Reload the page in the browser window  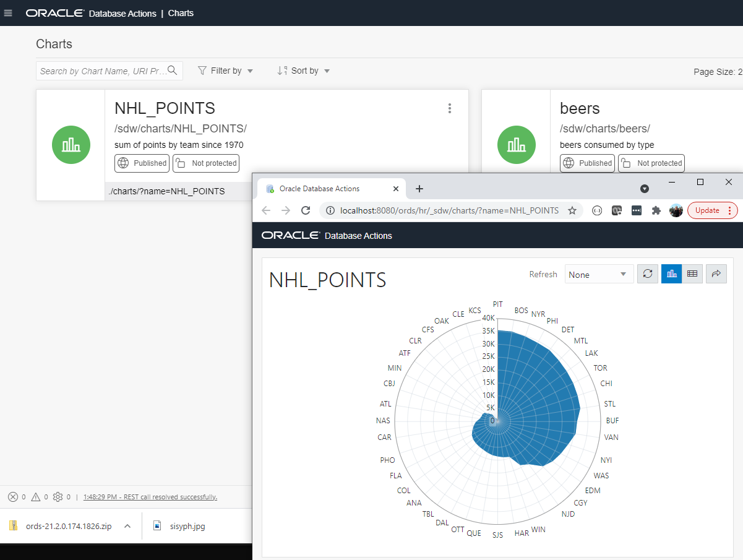(x=306, y=210)
